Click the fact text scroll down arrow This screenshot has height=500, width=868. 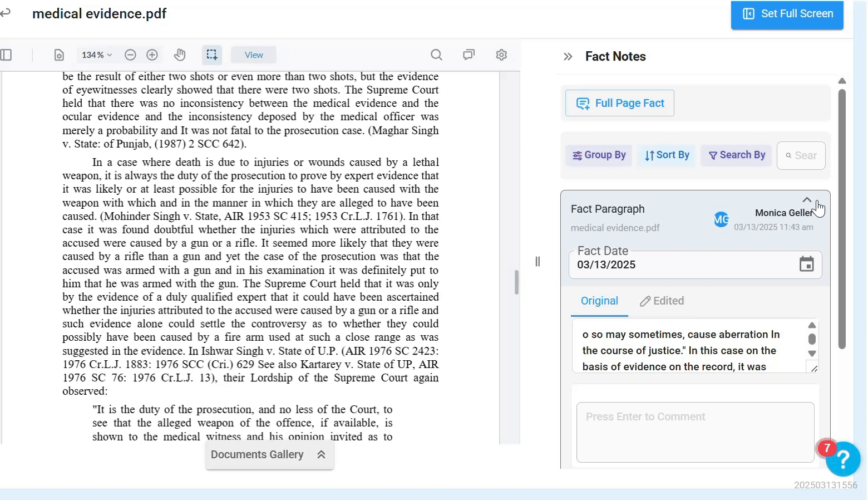[x=812, y=354]
